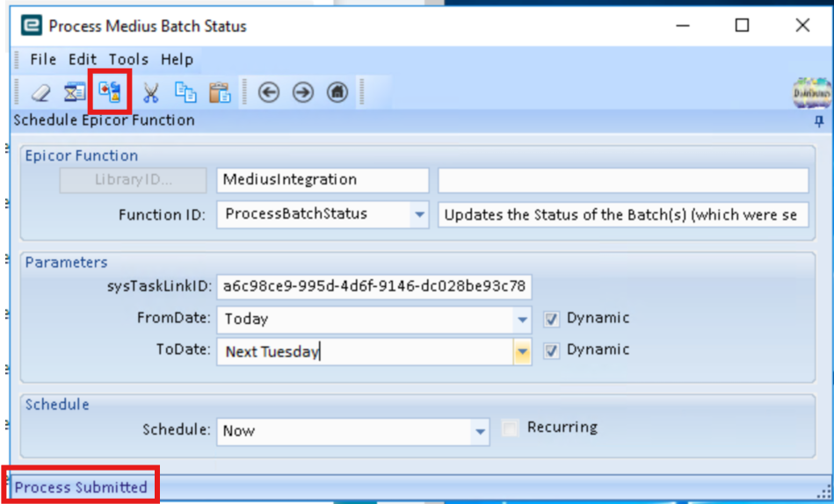834x504 pixels.
Task: Click the Process Submitted status text
Action: pos(81,487)
